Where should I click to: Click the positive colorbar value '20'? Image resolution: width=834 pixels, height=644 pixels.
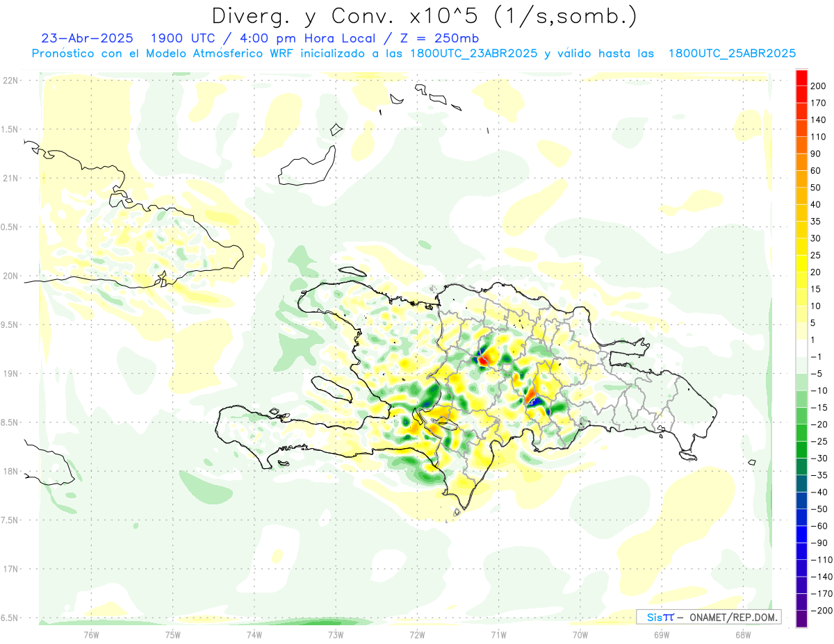tap(817, 272)
